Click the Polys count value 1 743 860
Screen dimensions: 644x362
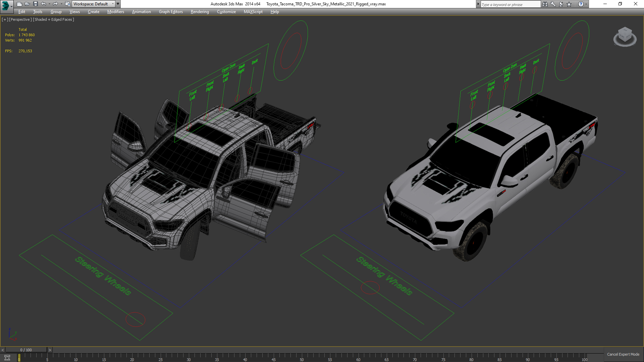26,35
